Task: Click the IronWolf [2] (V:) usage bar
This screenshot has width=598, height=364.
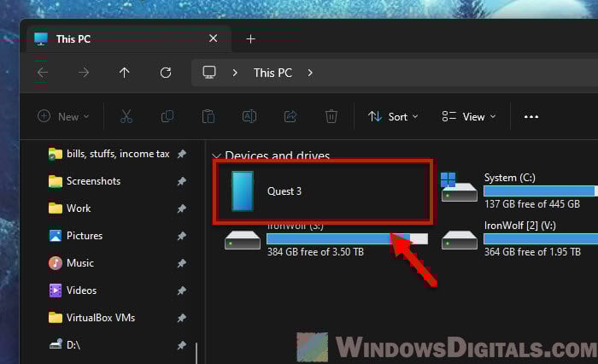Action: pyautogui.click(x=541, y=239)
